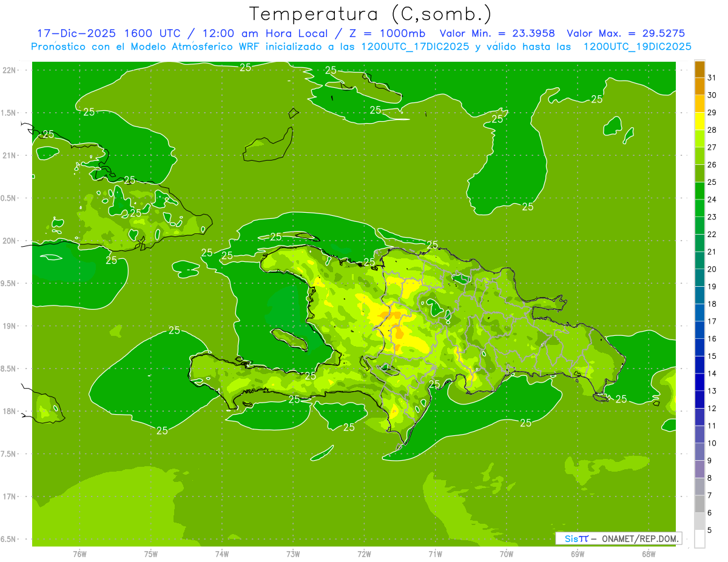Pick the purple swatch between 9 and 10

coord(699,452)
